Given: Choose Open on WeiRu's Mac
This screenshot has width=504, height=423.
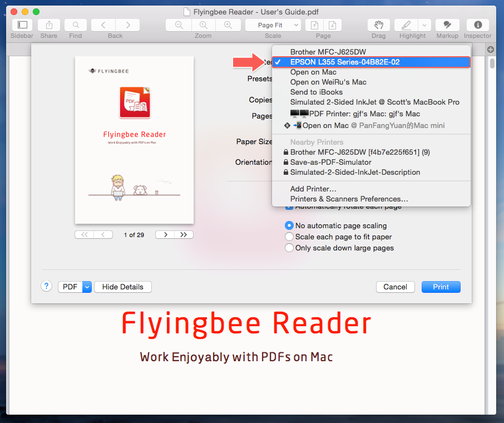Looking at the screenshot, I should pos(371,82).
